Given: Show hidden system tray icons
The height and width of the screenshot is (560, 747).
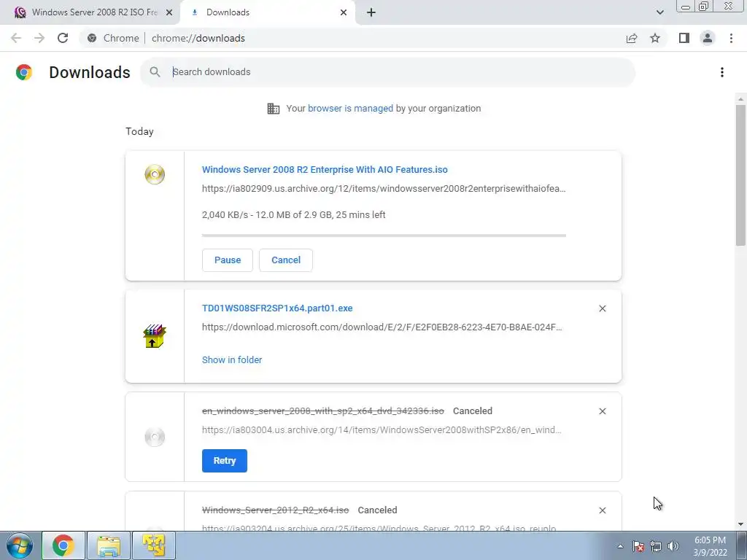Looking at the screenshot, I should (620, 546).
